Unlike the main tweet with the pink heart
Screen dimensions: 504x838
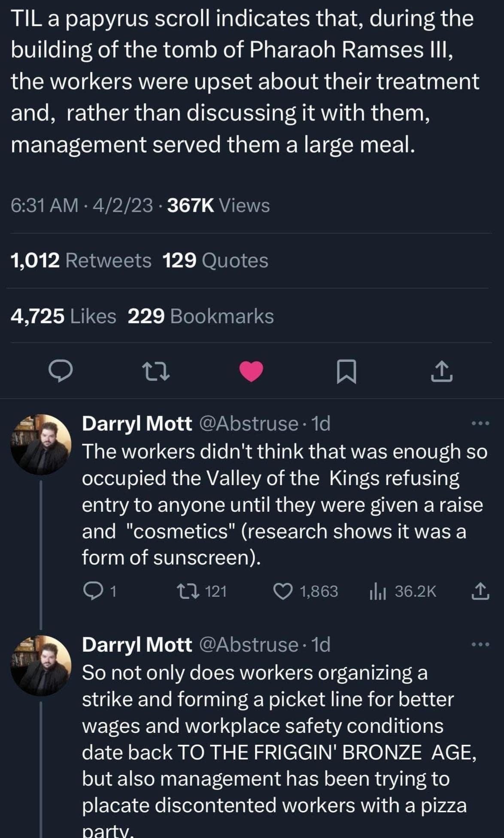251,371
